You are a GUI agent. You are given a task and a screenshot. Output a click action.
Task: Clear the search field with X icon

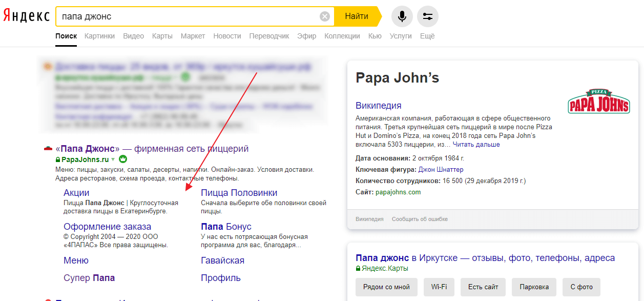(x=325, y=16)
